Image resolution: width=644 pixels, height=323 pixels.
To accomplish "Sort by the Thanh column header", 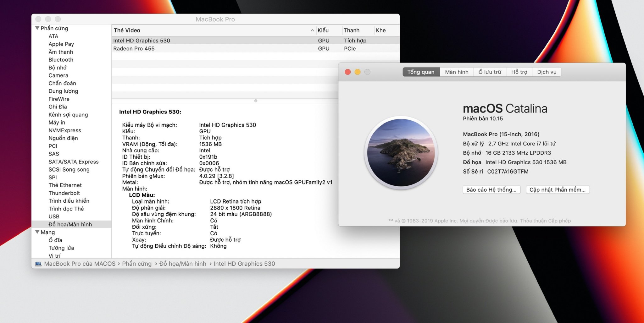I will [358, 30].
